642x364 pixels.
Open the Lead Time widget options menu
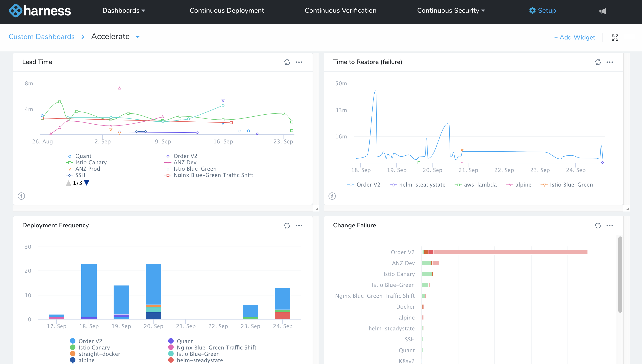pyautogui.click(x=299, y=62)
